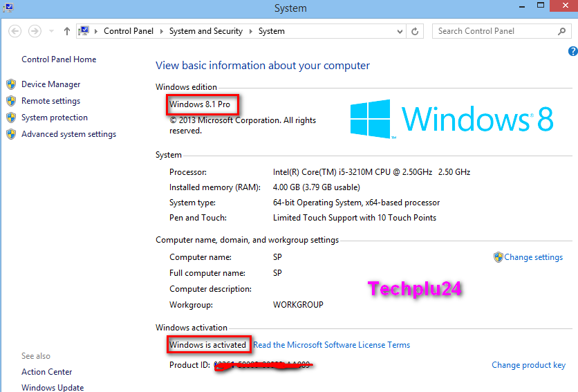Screen dimensions: 578x392
Task: Click the Full computer name value SP
Action: (277, 273)
